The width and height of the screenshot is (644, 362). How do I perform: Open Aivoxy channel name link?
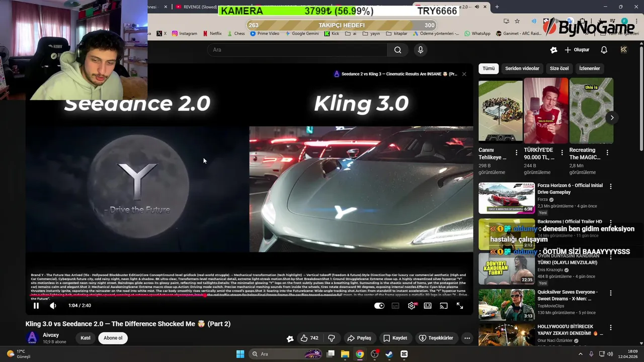(x=51, y=335)
